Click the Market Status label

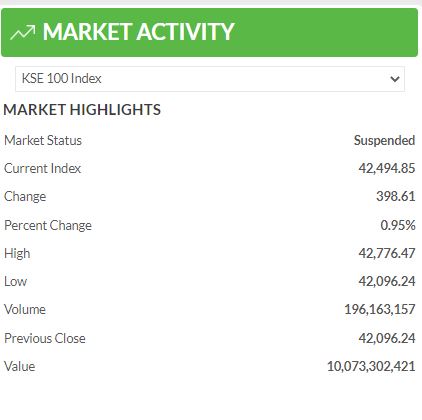pos(43,140)
